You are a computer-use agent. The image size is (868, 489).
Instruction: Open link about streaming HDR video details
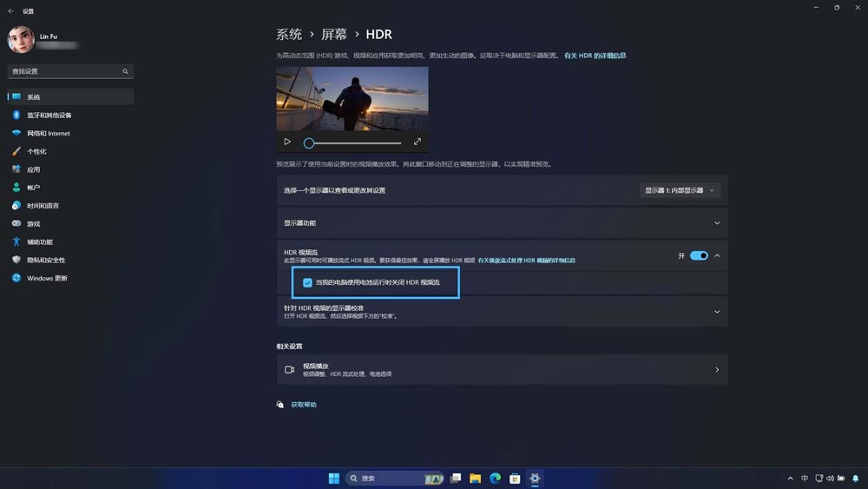[x=527, y=261]
